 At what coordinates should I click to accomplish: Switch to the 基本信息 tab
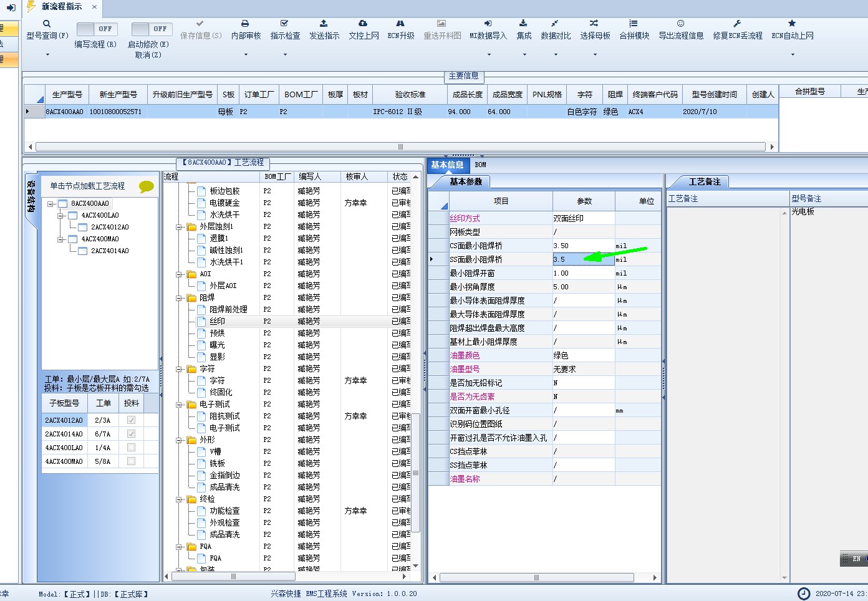click(447, 165)
